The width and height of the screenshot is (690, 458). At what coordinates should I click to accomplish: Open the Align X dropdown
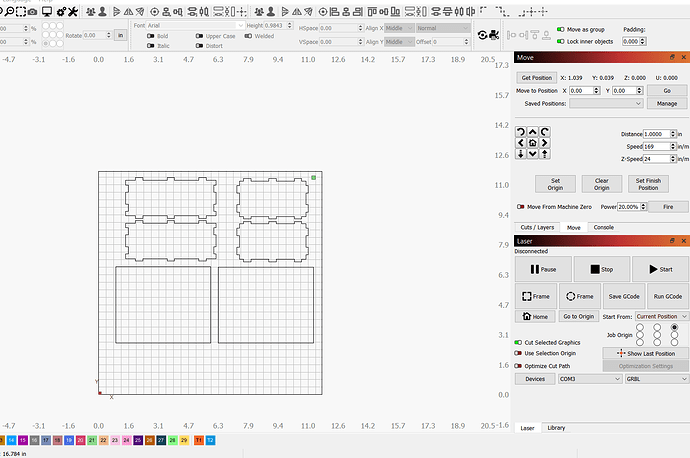point(399,28)
